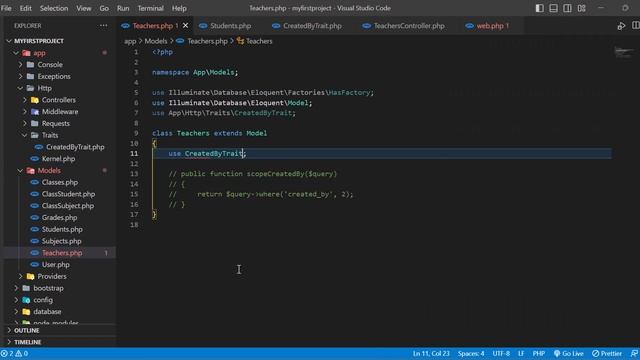Click the minimap thumbnail in editor
This screenshot has width=640, height=360.
[x=624, y=52]
